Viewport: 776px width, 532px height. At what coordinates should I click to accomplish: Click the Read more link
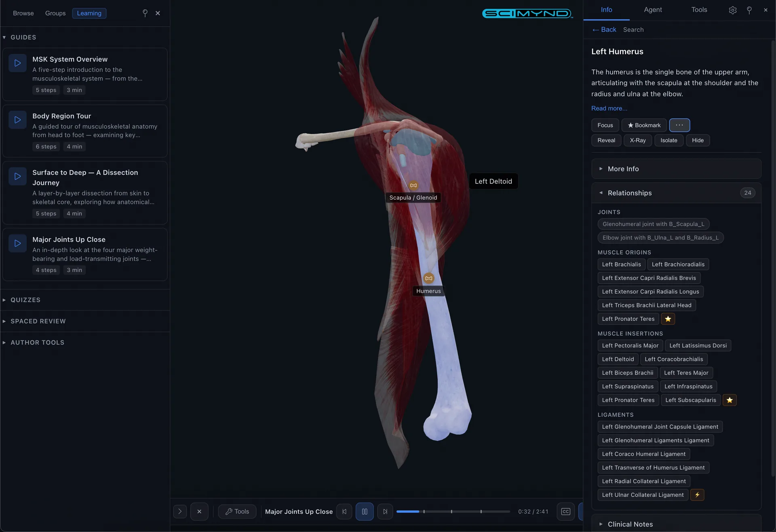point(609,108)
